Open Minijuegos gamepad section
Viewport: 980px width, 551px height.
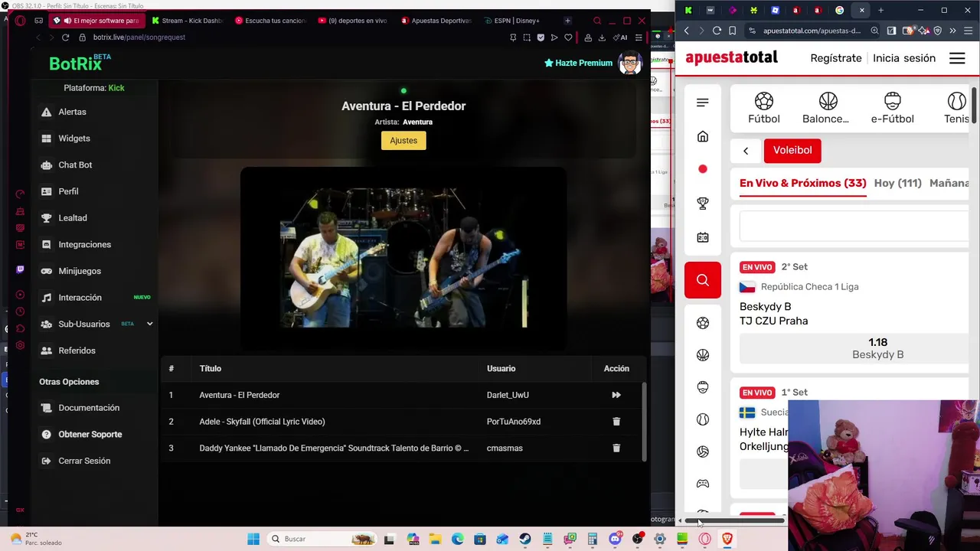80,271
